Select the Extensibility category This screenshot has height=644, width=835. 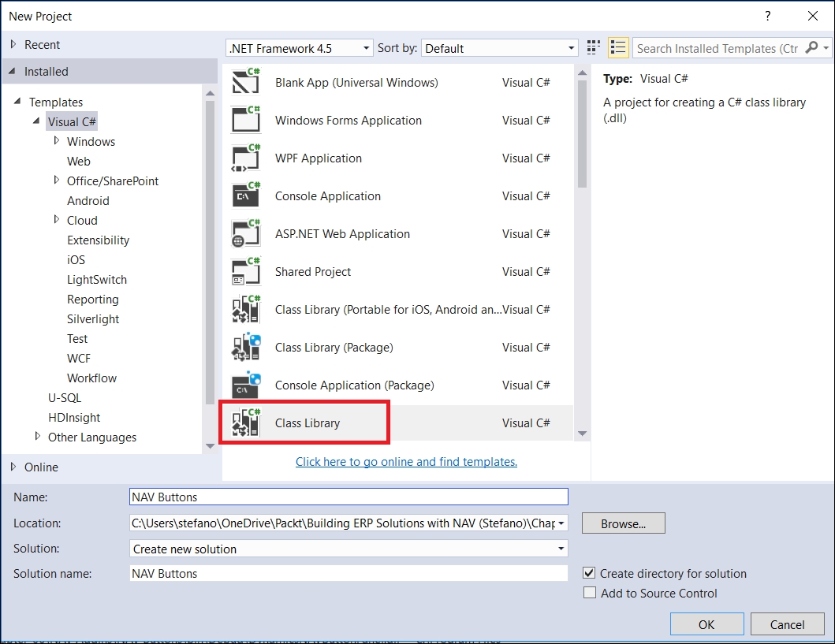[x=99, y=240]
